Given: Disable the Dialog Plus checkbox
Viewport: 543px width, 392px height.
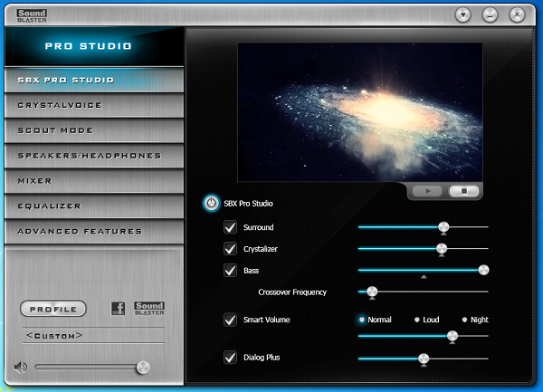Looking at the screenshot, I should [x=230, y=357].
